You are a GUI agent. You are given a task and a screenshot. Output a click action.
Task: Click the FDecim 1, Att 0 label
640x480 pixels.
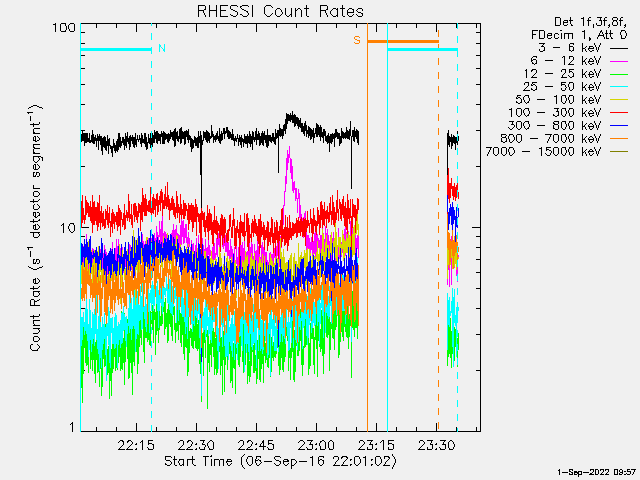579,35
